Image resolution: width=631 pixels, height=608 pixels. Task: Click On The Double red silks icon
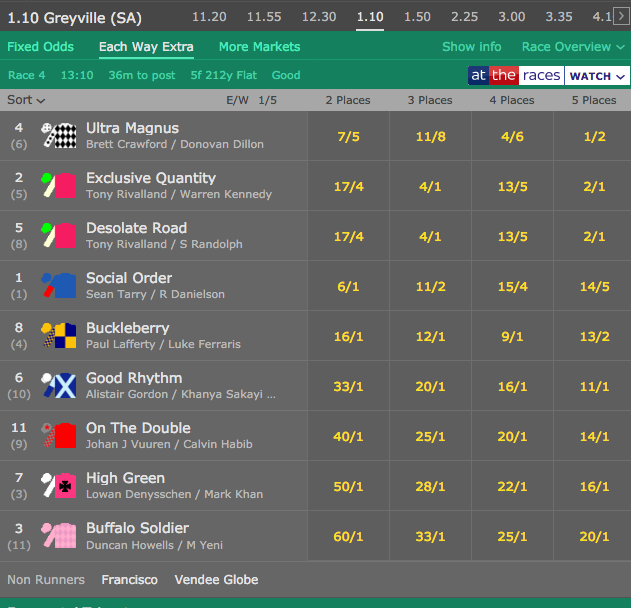[59, 436]
